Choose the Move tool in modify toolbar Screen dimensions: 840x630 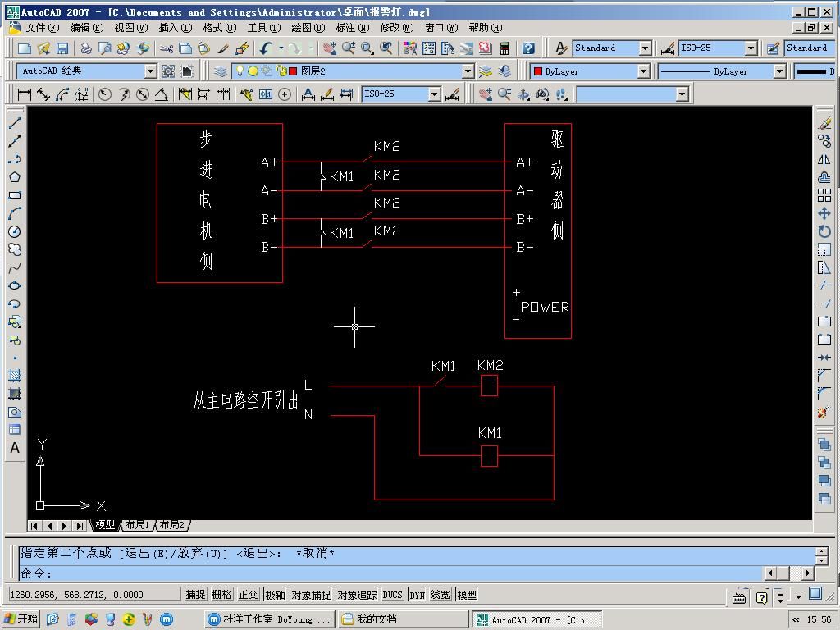[824, 213]
